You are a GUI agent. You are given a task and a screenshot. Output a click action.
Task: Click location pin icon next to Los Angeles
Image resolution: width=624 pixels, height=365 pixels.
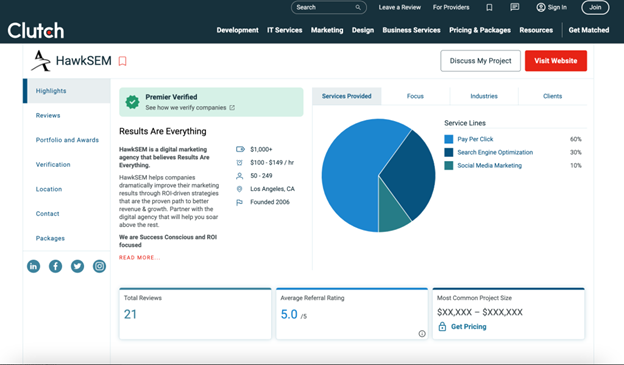pyautogui.click(x=239, y=189)
